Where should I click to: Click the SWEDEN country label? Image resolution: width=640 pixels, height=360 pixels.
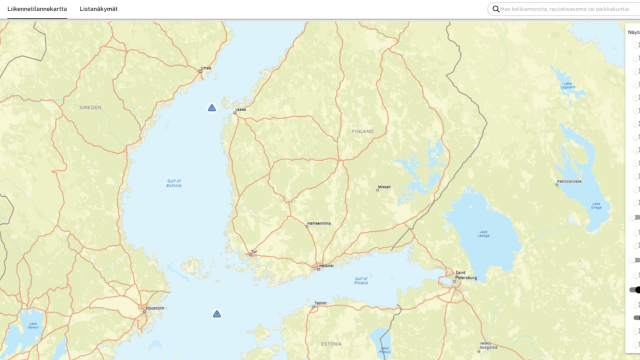[x=90, y=108]
